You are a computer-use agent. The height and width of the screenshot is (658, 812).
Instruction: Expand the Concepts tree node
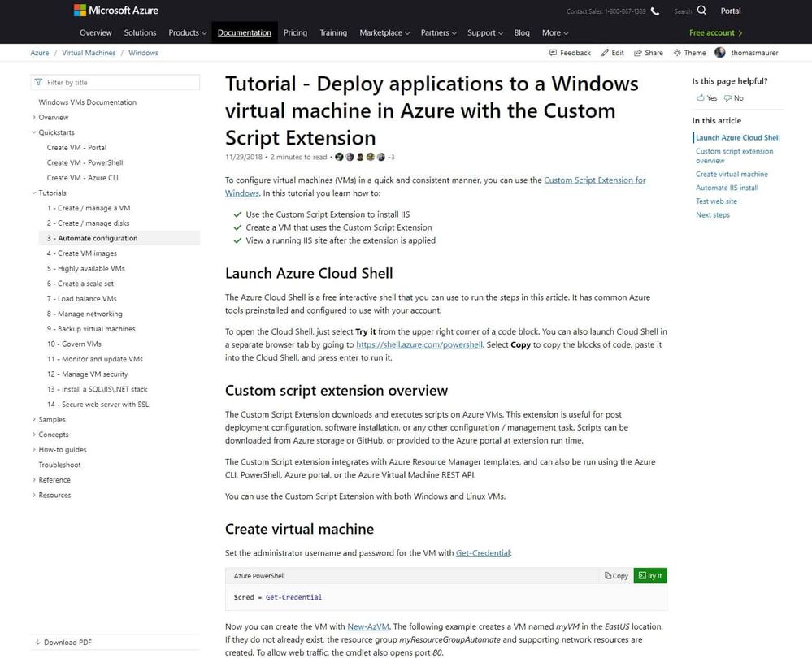coord(34,434)
